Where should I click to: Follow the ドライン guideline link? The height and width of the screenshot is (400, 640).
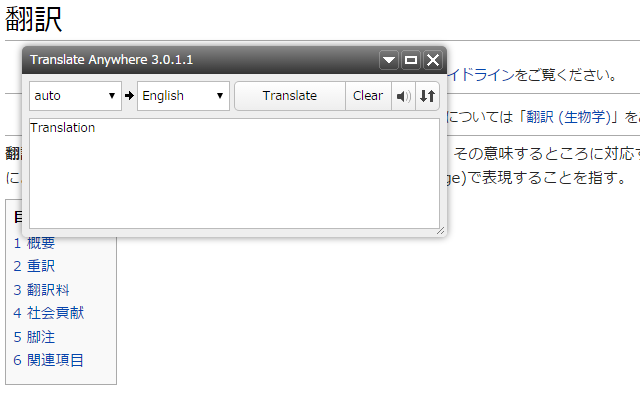coord(481,75)
